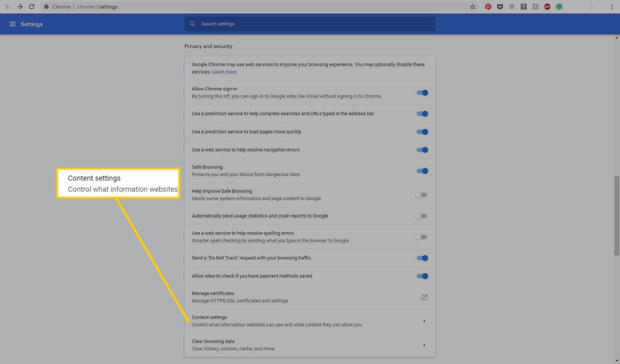Click 'Sends some system information' description text

(x=256, y=199)
